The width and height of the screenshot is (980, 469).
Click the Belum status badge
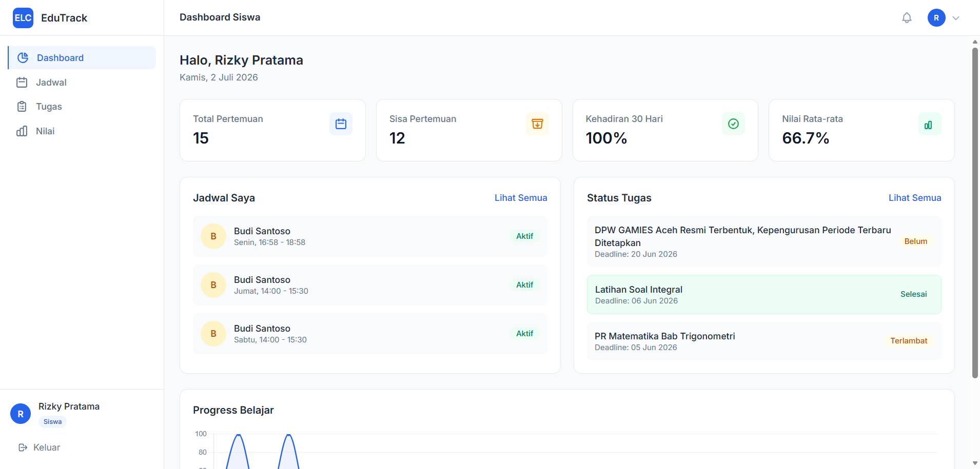916,241
